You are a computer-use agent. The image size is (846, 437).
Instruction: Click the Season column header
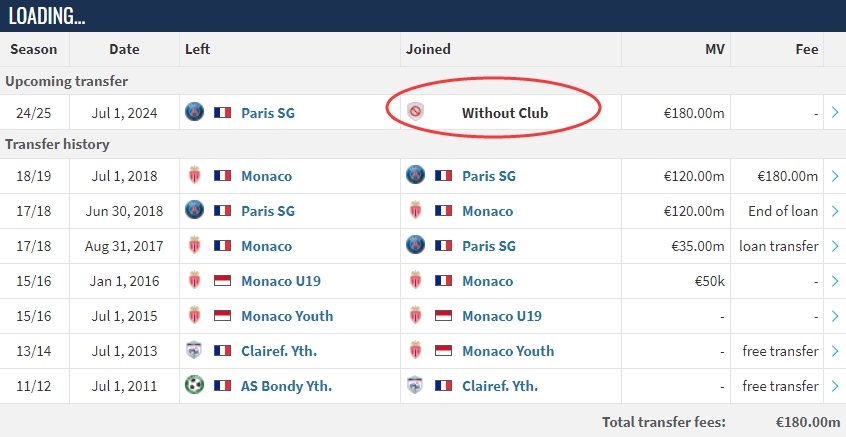[x=33, y=49]
